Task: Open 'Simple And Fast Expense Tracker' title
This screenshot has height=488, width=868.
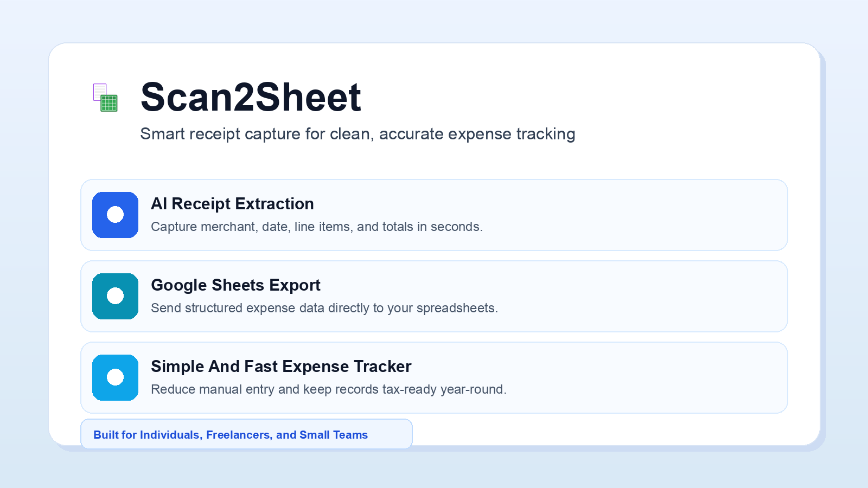Action: point(281,367)
